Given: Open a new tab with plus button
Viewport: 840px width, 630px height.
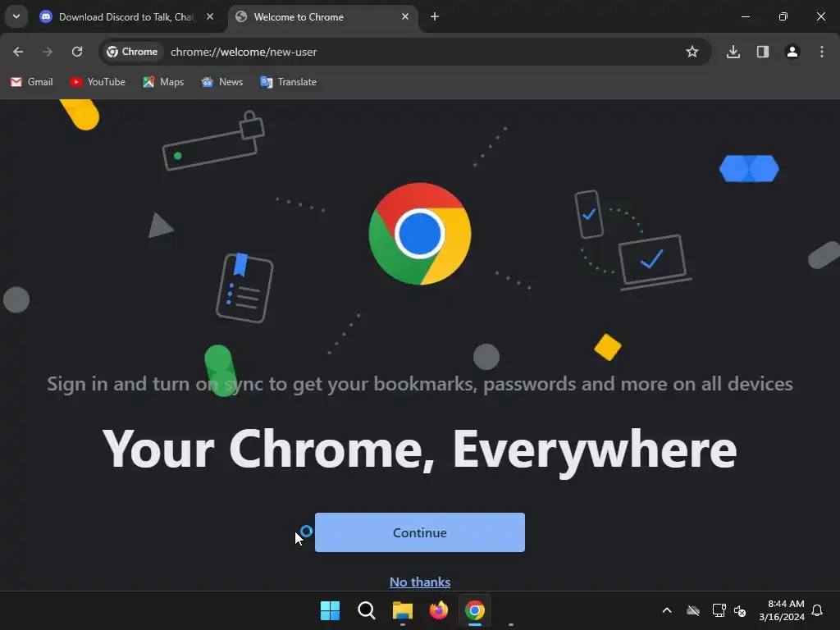Looking at the screenshot, I should 435,16.
